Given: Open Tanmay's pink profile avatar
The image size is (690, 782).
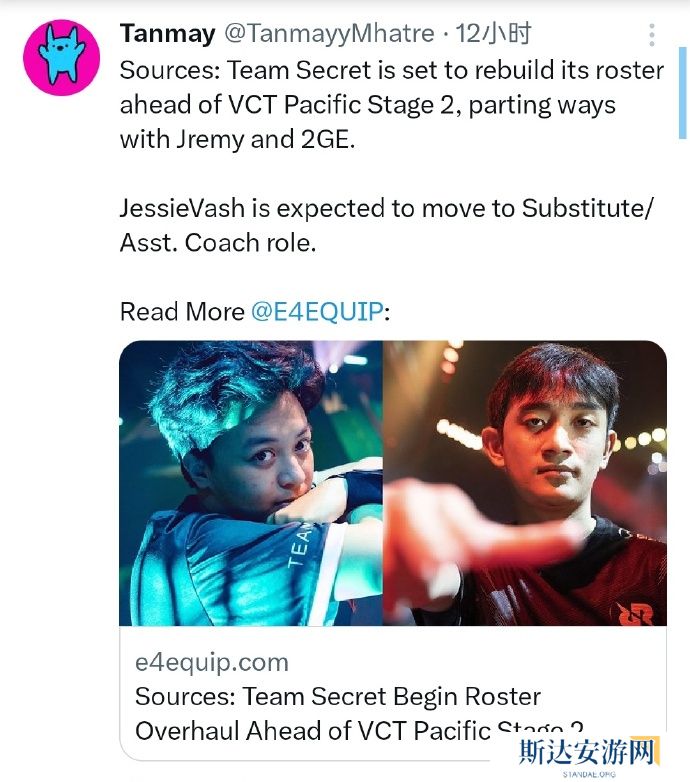Looking at the screenshot, I should click(x=61, y=57).
